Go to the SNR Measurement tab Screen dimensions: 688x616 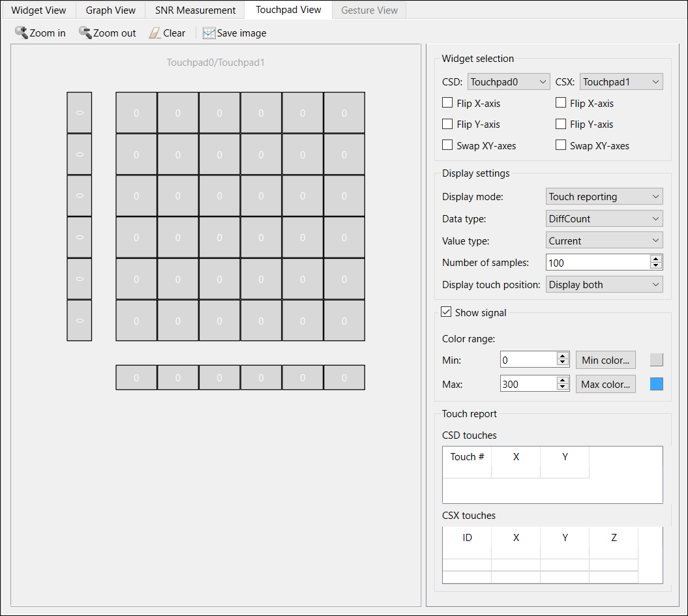[x=195, y=10]
